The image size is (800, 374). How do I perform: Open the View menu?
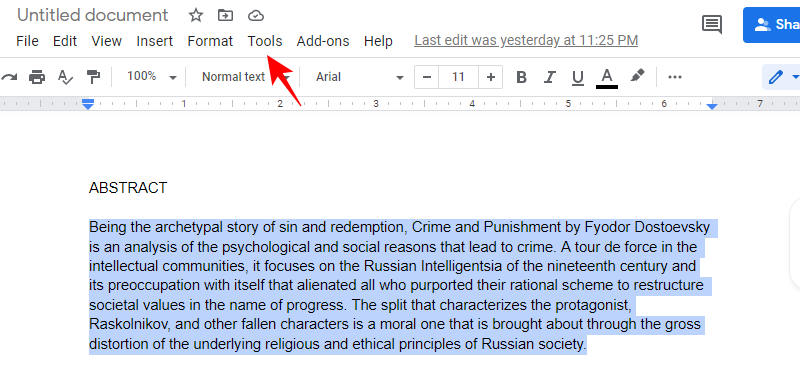point(106,41)
